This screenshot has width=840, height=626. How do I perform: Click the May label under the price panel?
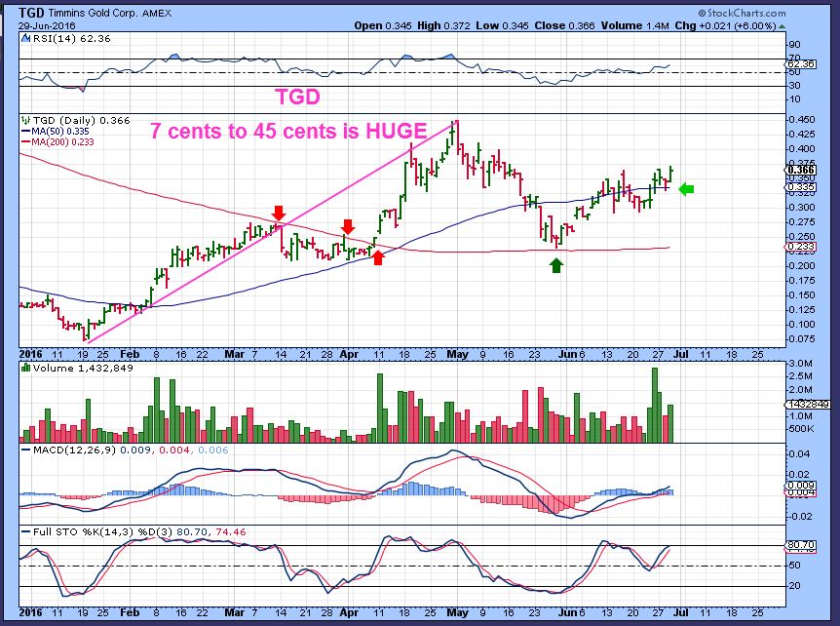tap(457, 354)
